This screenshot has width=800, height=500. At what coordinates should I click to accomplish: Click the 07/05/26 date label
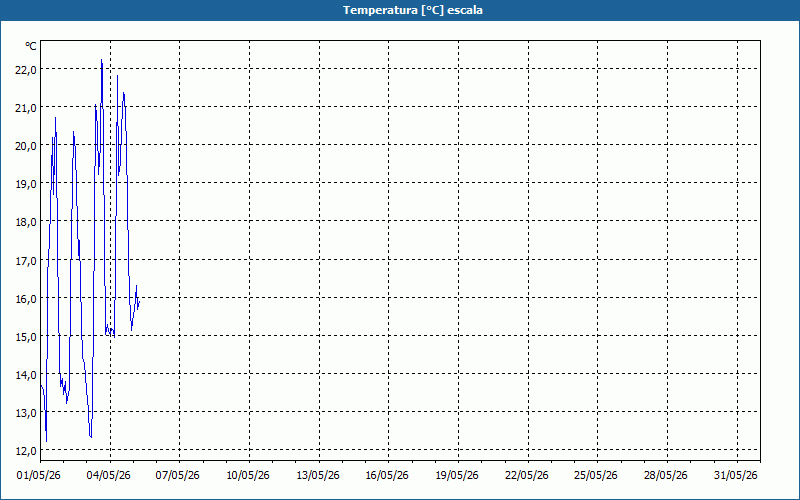pos(178,476)
